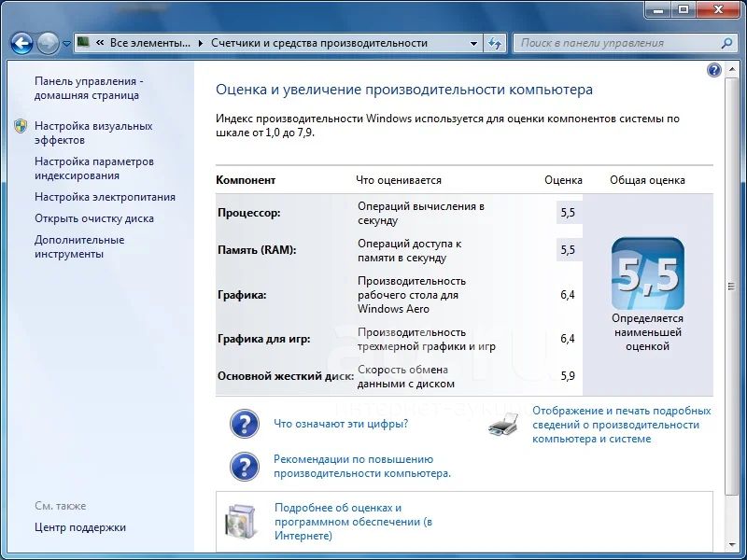Open 'Настройка визуальных эффектов'
The image size is (747, 560).
click(93, 133)
